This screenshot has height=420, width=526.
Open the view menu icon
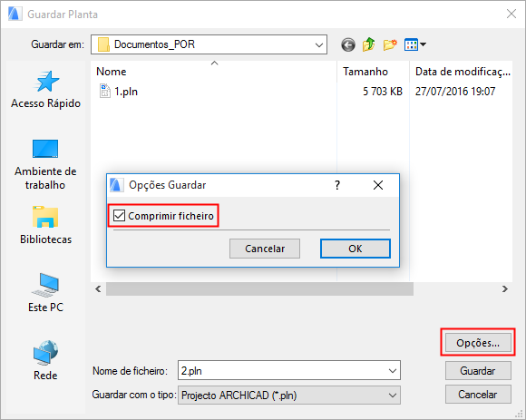415,44
